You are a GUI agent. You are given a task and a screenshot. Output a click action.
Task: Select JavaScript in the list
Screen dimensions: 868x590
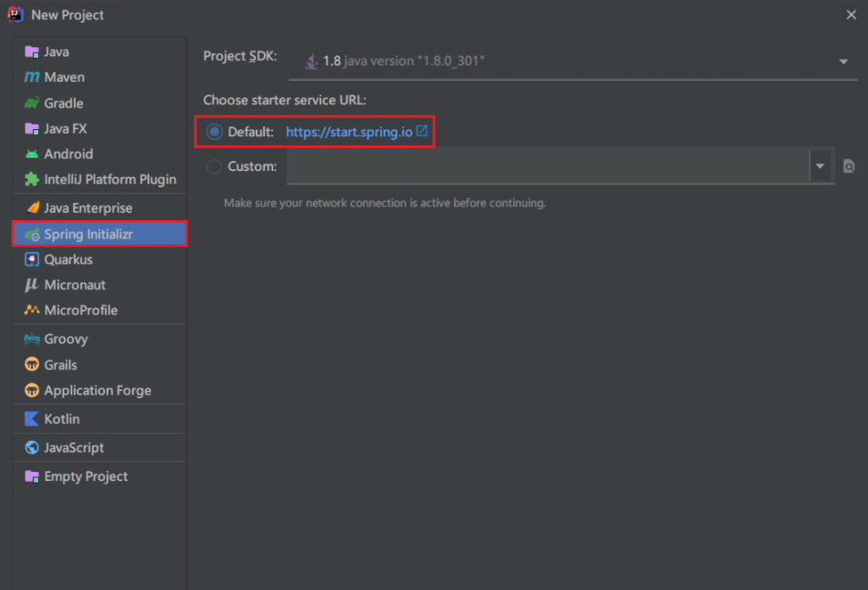click(x=100, y=447)
